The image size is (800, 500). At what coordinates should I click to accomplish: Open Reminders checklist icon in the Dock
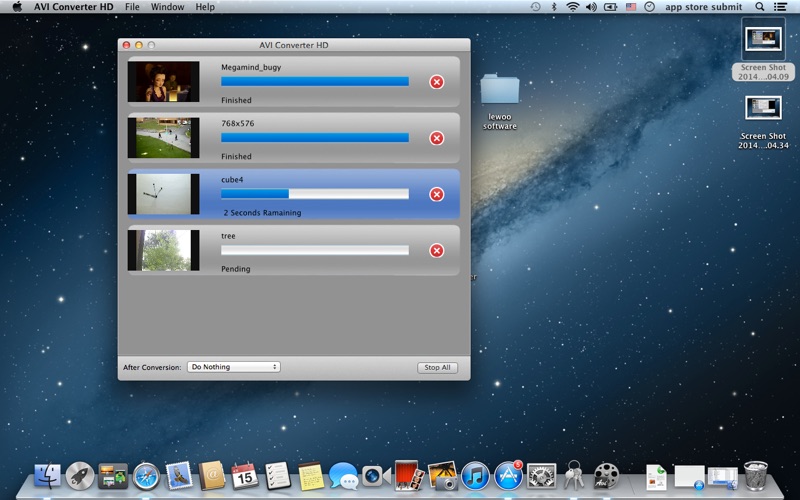pos(278,476)
